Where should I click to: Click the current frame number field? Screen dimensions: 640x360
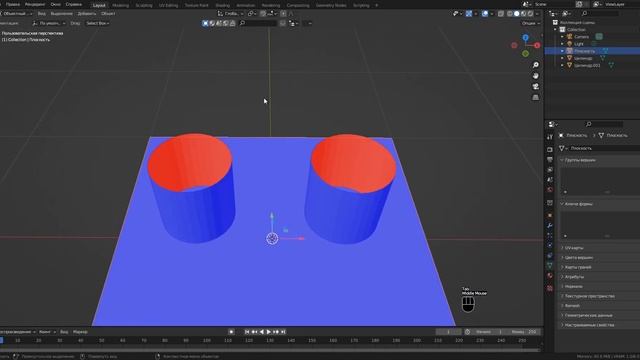pos(448,332)
